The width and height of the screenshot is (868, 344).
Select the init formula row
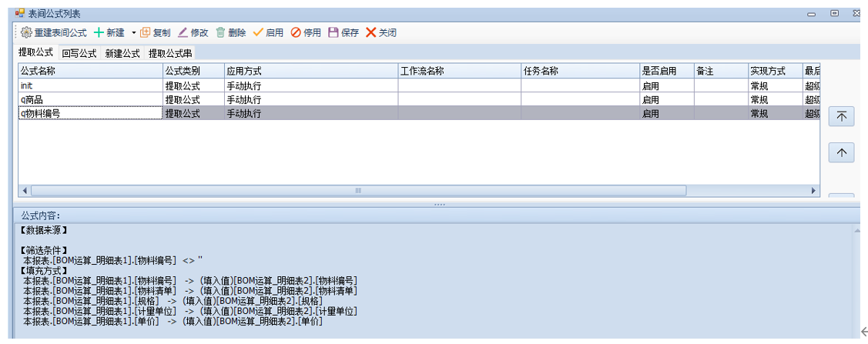pyautogui.click(x=89, y=85)
